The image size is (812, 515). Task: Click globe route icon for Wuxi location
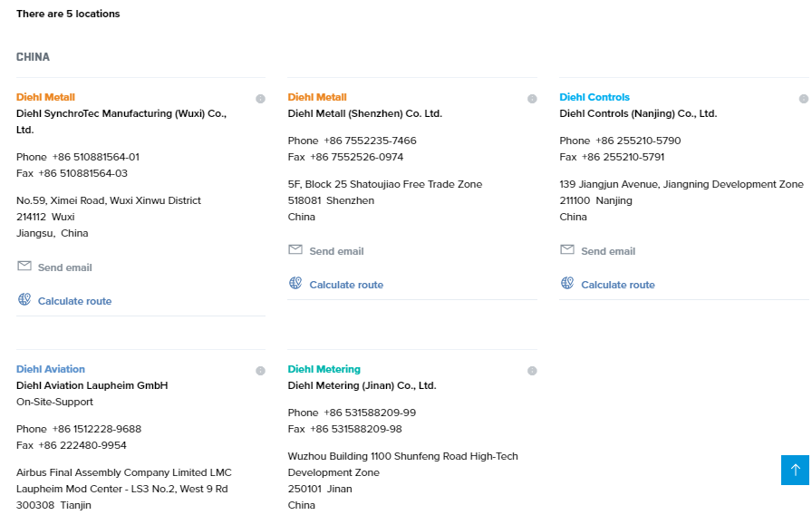pyautogui.click(x=24, y=299)
